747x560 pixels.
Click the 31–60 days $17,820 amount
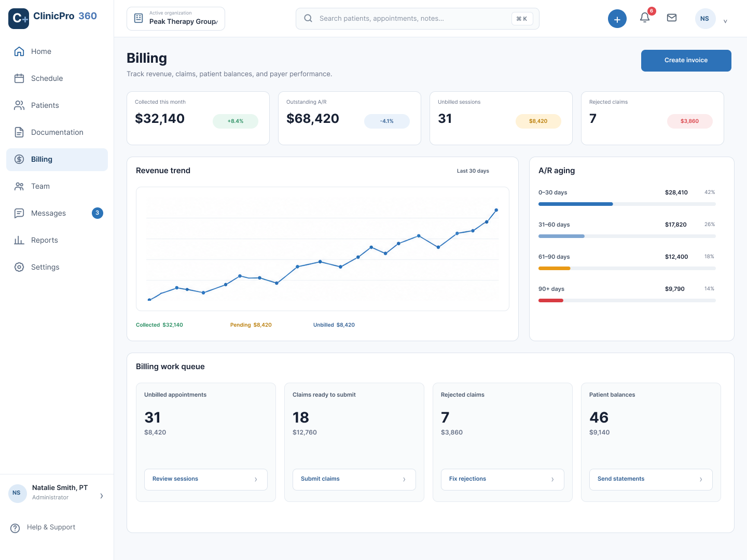(676, 225)
